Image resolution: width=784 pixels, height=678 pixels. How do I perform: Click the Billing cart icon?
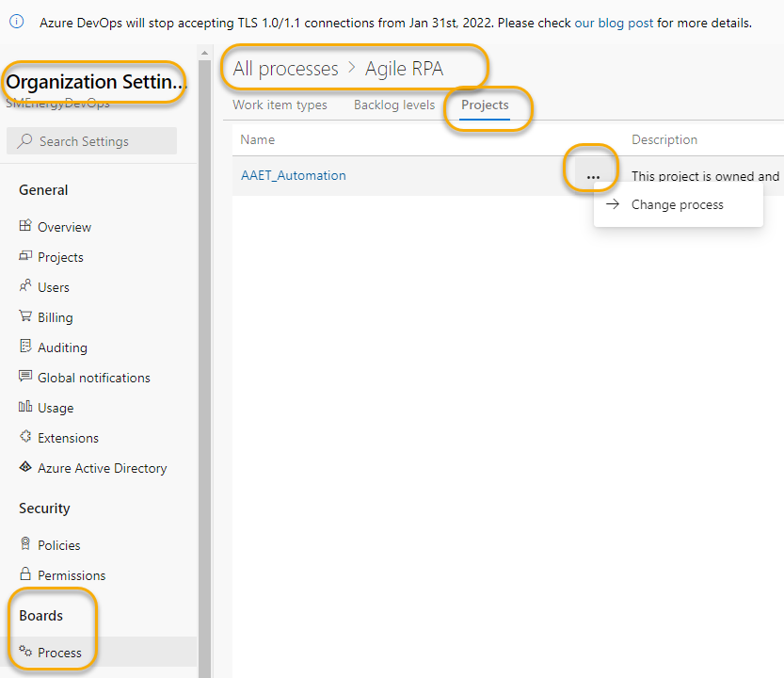[25, 315]
